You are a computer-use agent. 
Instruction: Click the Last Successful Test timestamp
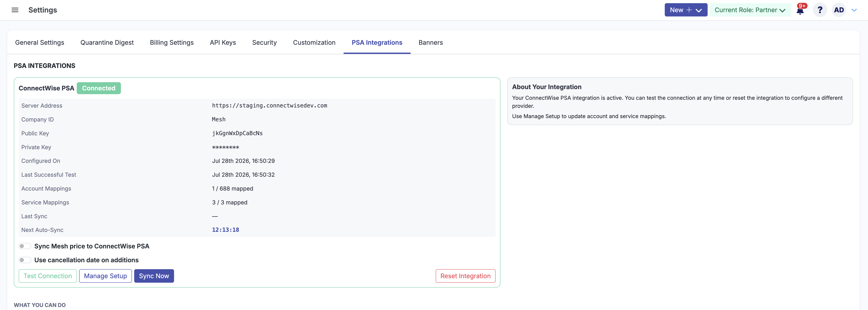point(243,175)
